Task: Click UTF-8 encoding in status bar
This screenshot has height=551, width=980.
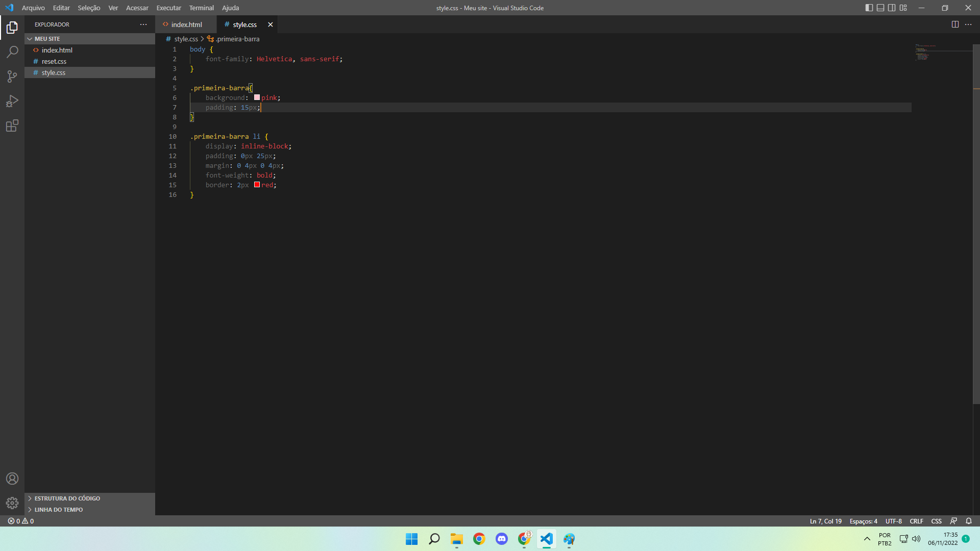Action: [893, 521]
